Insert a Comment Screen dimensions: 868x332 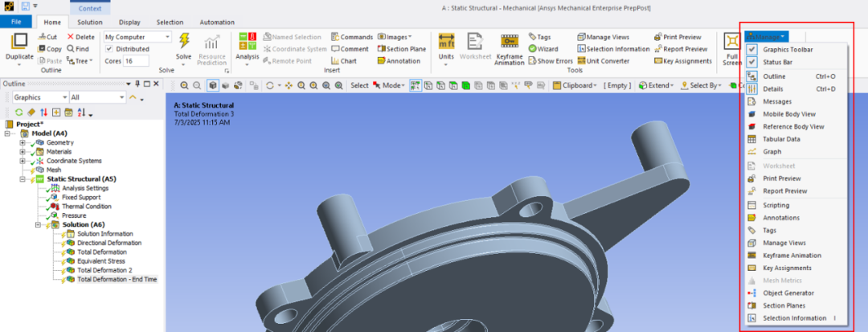point(350,49)
